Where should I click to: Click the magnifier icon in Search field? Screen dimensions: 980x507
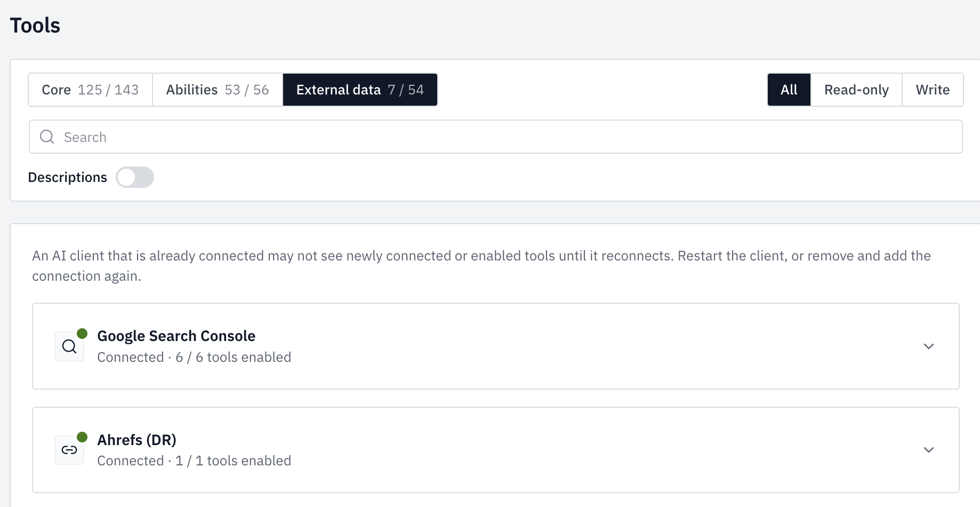click(47, 137)
